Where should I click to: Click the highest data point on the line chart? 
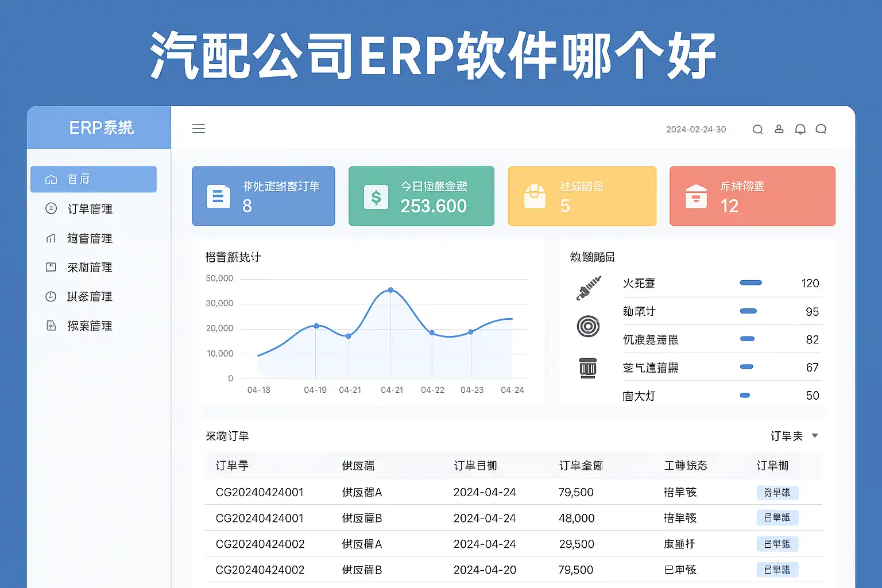pyautogui.click(x=390, y=290)
